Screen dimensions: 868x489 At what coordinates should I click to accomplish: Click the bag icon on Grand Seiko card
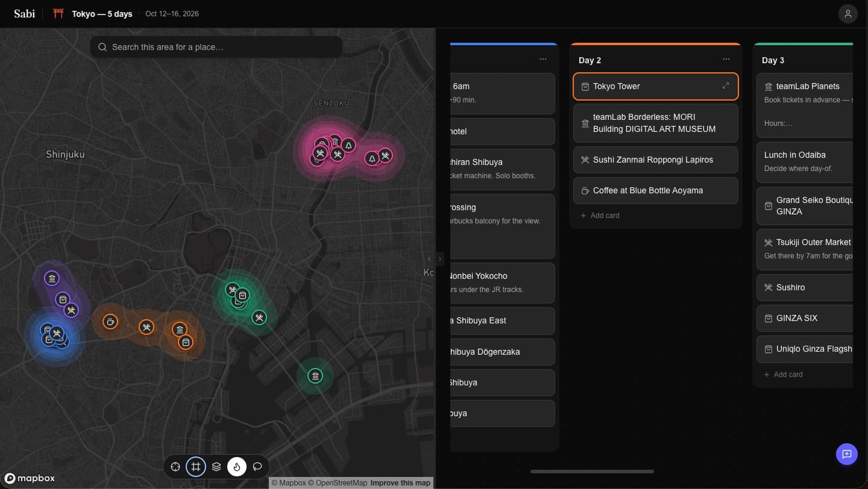tap(768, 206)
